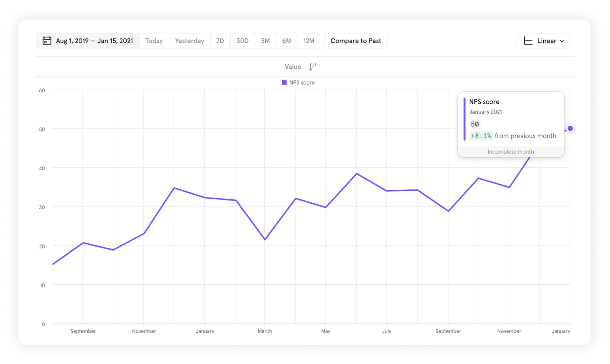Click the +8.1% change badge
Image resolution: width=610 pixels, height=364 pixels.
tap(481, 136)
